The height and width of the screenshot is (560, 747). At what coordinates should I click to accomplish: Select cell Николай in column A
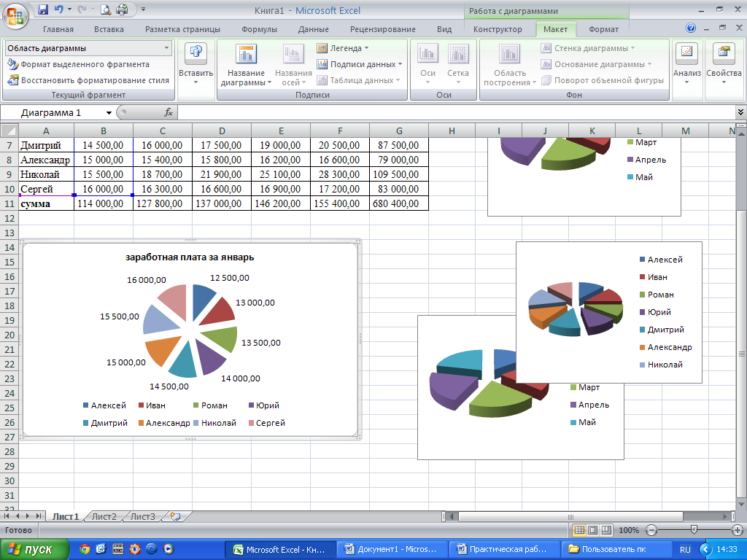point(46,174)
